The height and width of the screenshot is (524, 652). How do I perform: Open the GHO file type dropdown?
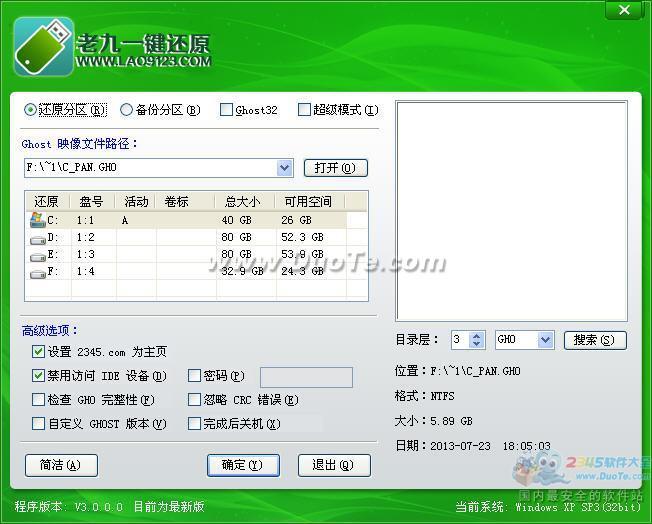(x=545, y=340)
